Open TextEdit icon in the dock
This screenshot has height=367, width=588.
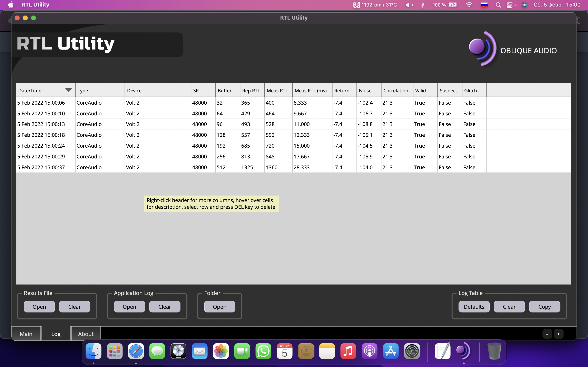pos(442,351)
